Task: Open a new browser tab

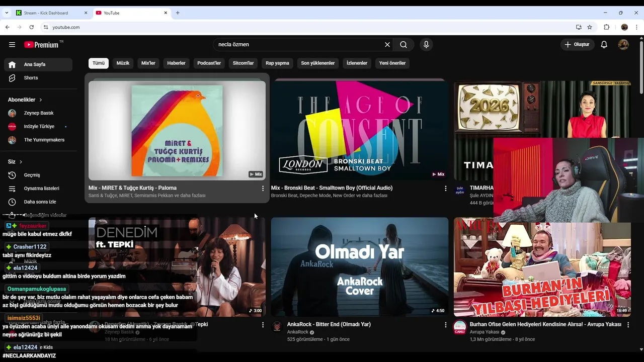Action: (x=178, y=13)
